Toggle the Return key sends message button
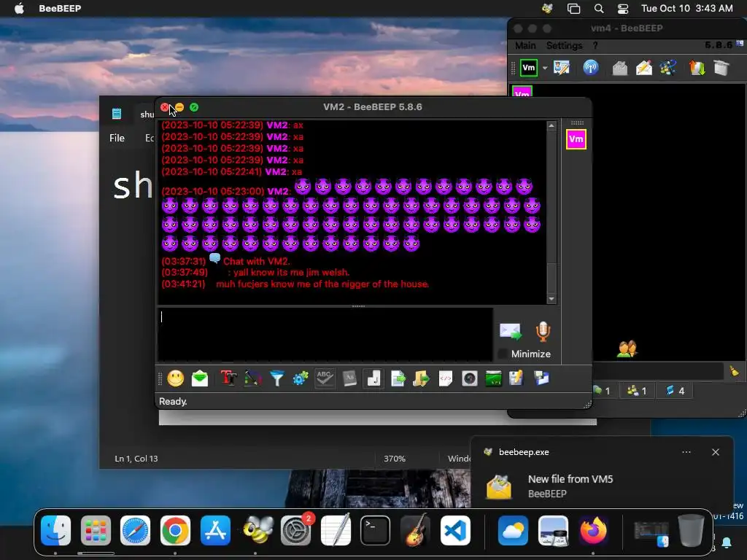 [373, 378]
